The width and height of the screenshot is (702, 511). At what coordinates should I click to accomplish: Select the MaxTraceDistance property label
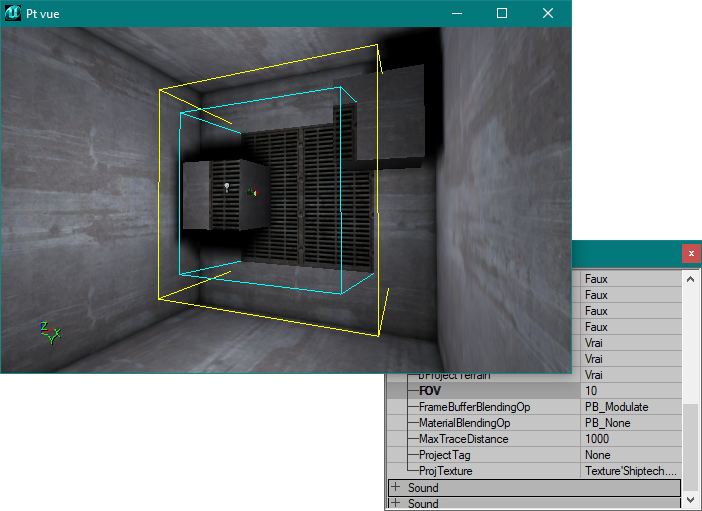pyautogui.click(x=463, y=439)
